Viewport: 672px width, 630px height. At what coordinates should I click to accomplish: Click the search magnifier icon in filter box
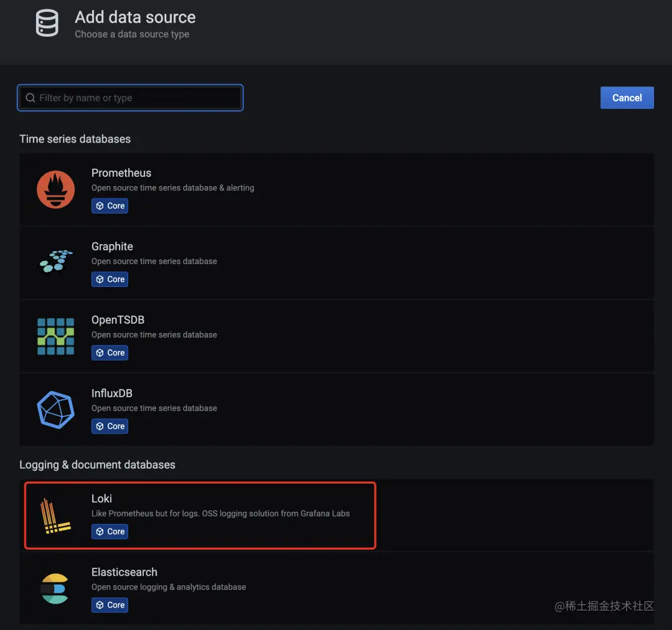[x=30, y=98]
